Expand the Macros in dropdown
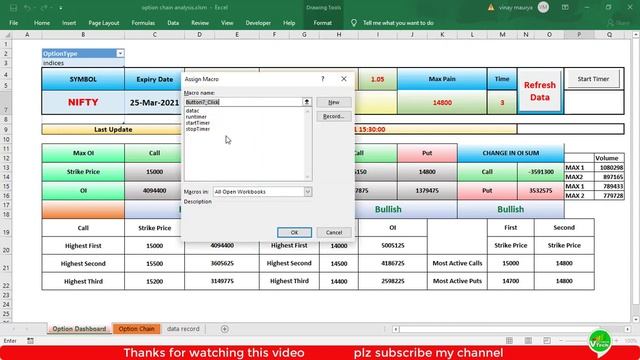 [308, 191]
